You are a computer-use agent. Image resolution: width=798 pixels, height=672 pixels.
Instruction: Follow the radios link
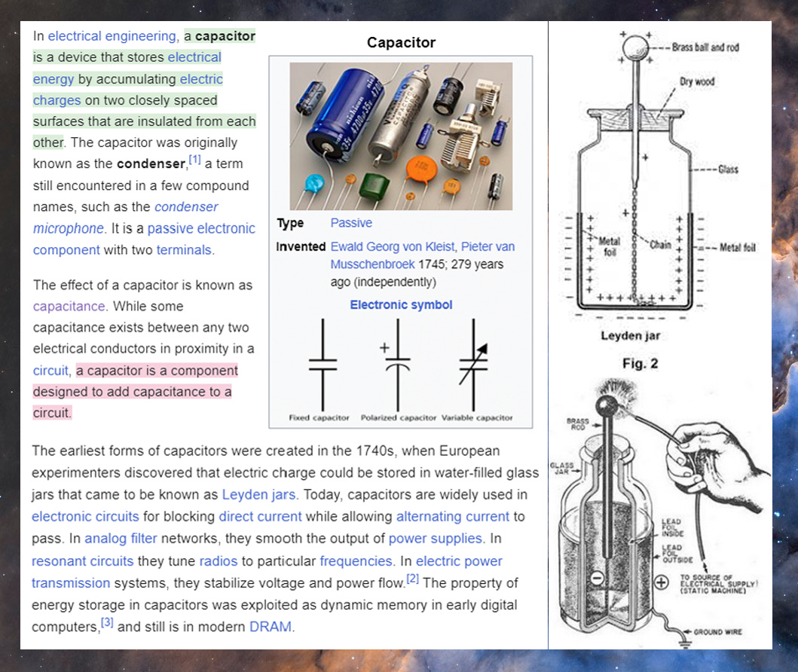[x=219, y=561]
